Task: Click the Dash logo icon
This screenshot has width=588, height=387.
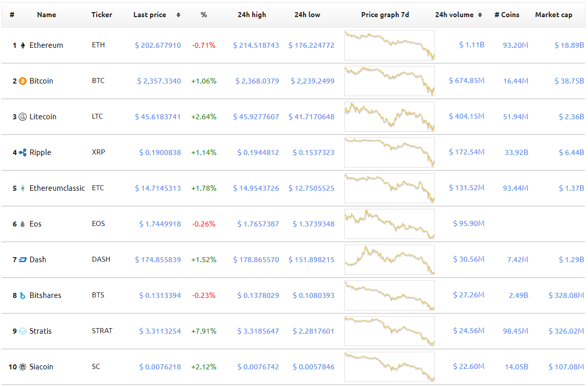Action: (23, 260)
